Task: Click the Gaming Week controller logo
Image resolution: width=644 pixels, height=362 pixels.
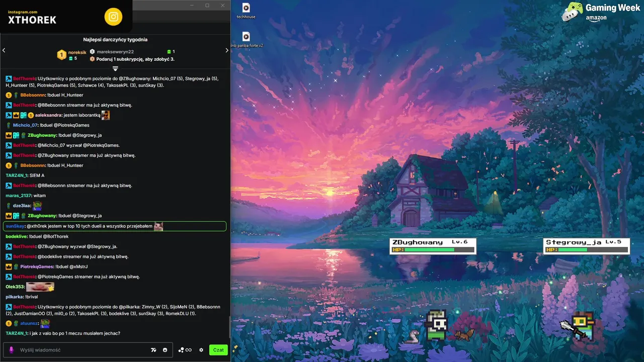Action: click(x=572, y=12)
